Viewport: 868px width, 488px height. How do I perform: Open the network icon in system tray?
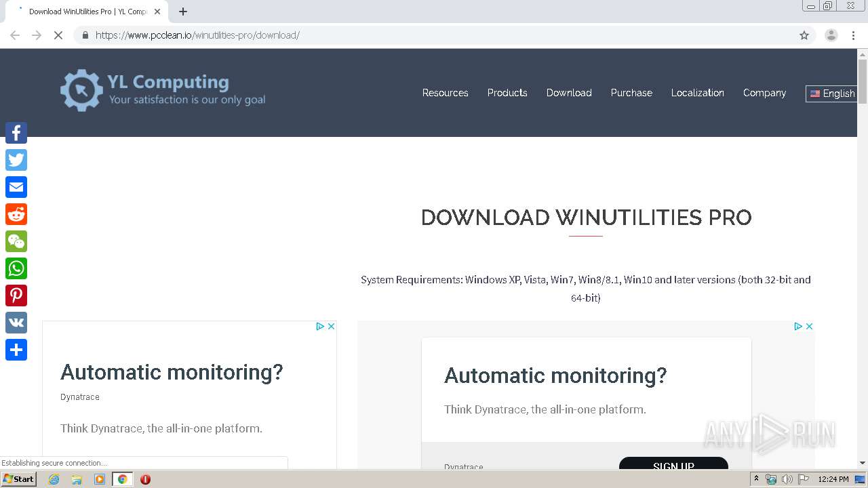pyautogui.click(x=771, y=479)
